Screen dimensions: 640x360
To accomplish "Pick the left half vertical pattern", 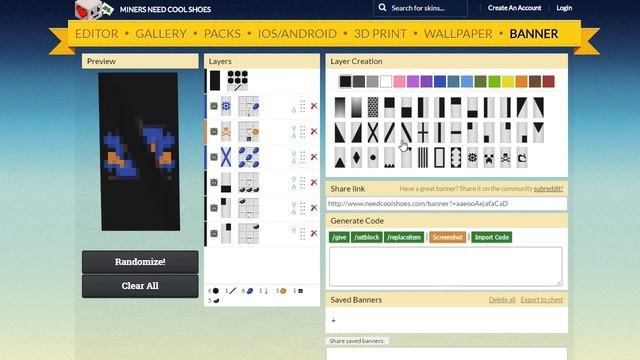I will (423, 107).
